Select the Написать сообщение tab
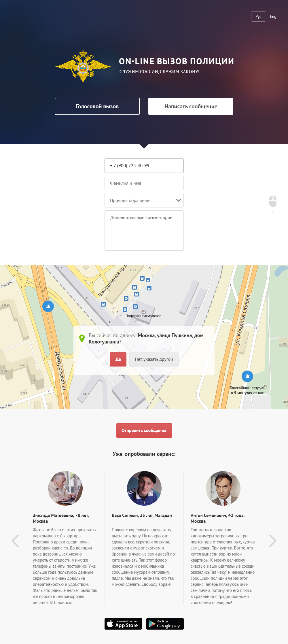 point(191,106)
